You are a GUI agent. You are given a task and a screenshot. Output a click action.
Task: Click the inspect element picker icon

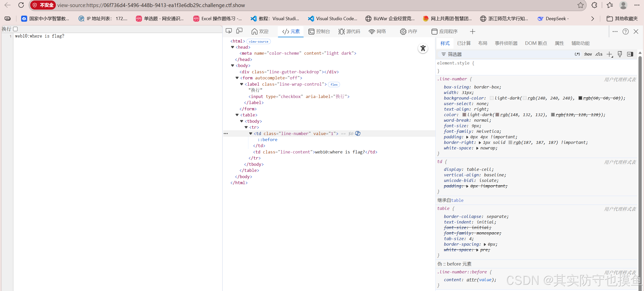coord(229,31)
